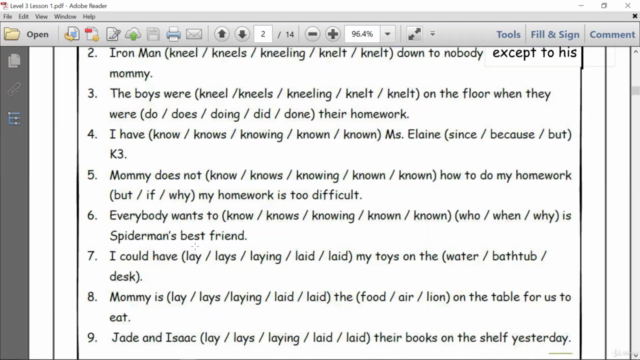This screenshot has height=360, width=640.
Task: Show attachments paperclip panel
Action: click(14, 89)
